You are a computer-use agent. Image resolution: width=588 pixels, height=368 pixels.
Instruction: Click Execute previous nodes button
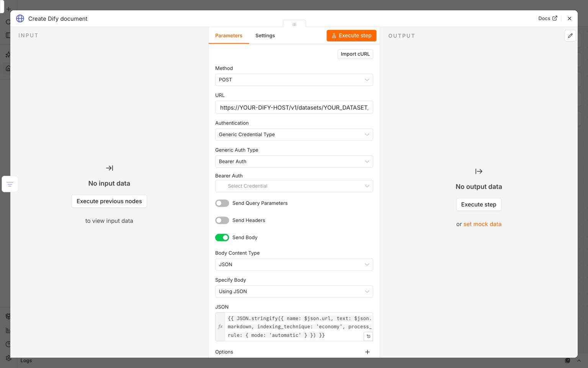109,201
